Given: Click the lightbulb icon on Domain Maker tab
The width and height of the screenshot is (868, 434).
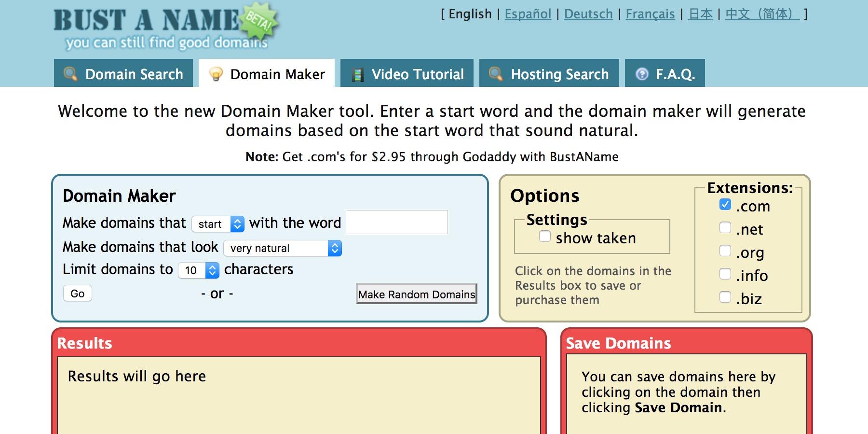Looking at the screenshot, I should pyautogui.click(x=216, y=74).
